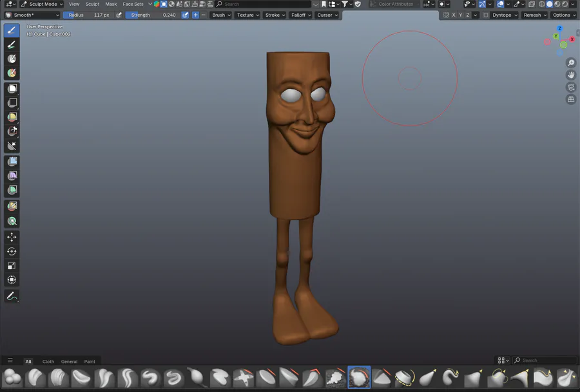The width and height of the screenshot is (580, 392).
Task: Open the Dyntopo settings dropdown
Action: [x=505, y=15]
